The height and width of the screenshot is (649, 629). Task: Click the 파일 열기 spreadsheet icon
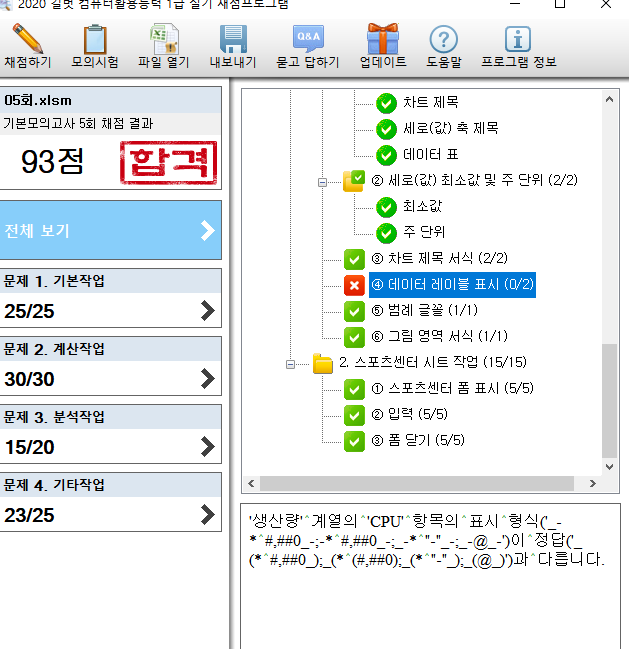[x=163, y=40]
